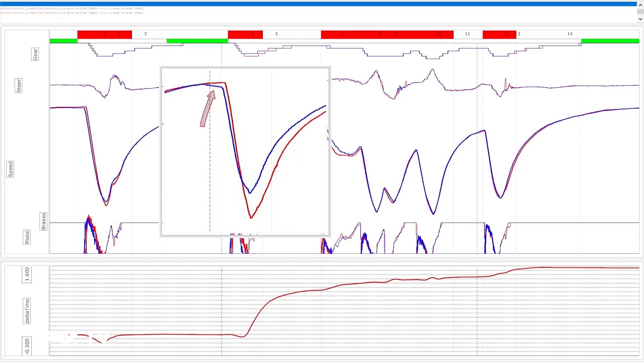Click the green bar before turn 4
644x362 pixels.
[x=197, y=41]
